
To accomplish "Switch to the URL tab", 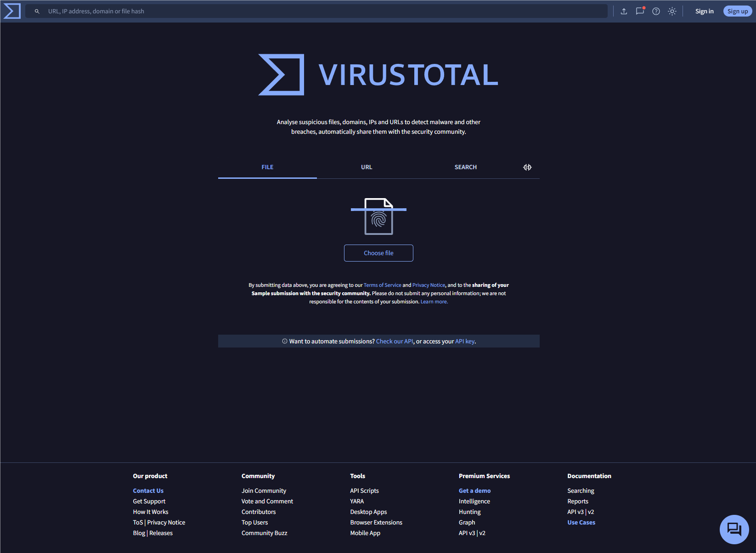I will click(367, 167).
